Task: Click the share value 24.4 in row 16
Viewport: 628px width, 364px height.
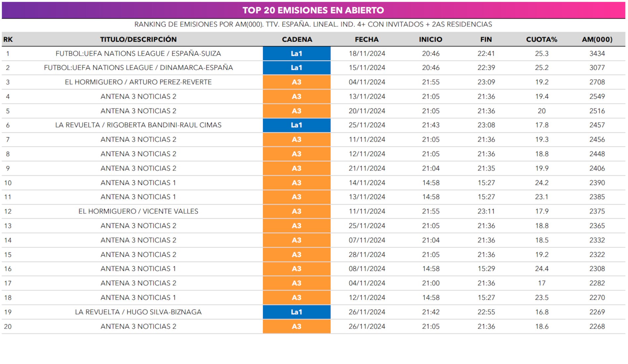Action: pyautogui.click(x=542, y=269)
